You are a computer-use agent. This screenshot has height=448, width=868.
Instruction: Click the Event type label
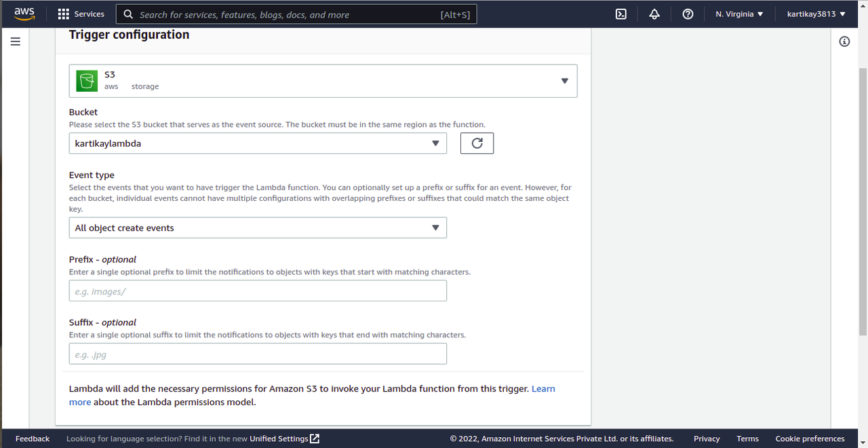click(92, 175)
